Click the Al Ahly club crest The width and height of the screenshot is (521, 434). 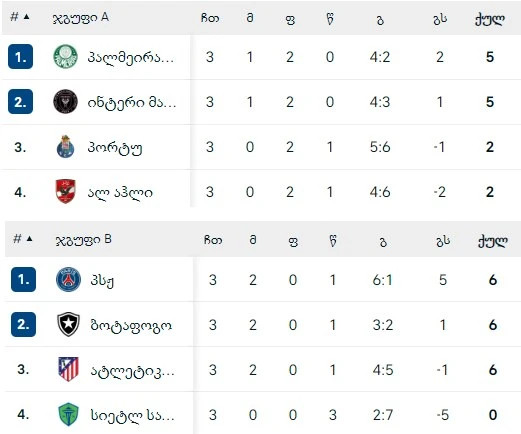[65, 191]
